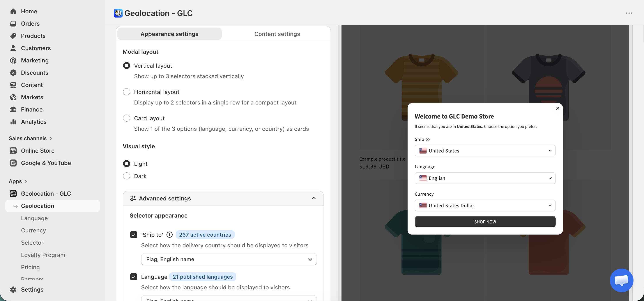This screenshot has height=301, width=644.
Task: Open the Language submenu item
Action: (34, 218)
